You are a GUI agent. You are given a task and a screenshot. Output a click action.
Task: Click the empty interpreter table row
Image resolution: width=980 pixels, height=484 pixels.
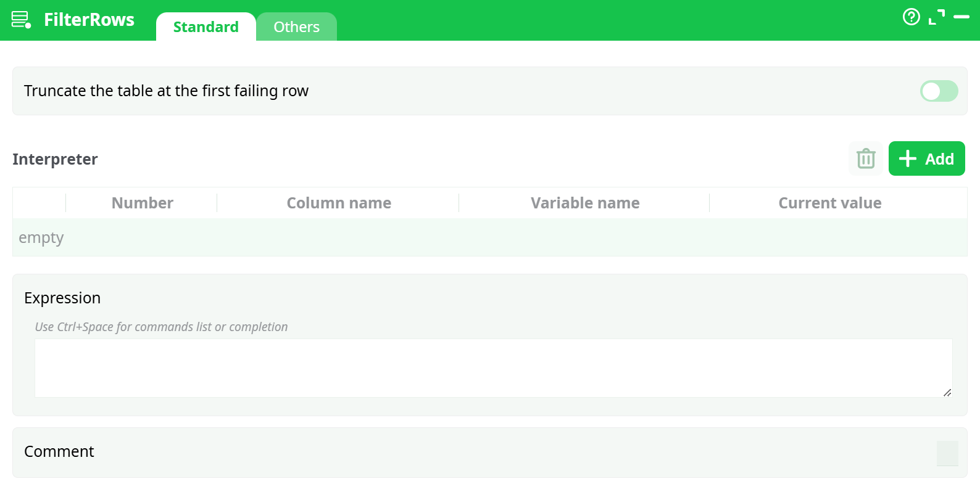[489, 237]
